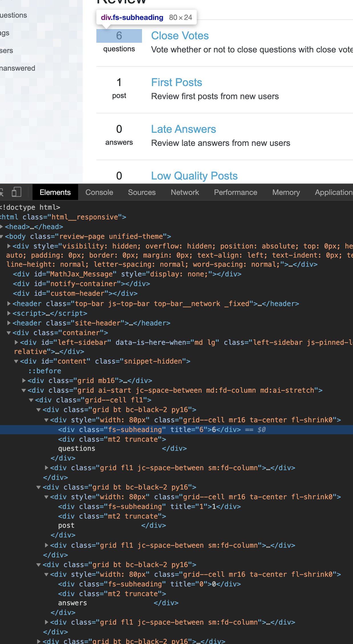
Task: Expand the head element node
Action: (x=2, y=227)
